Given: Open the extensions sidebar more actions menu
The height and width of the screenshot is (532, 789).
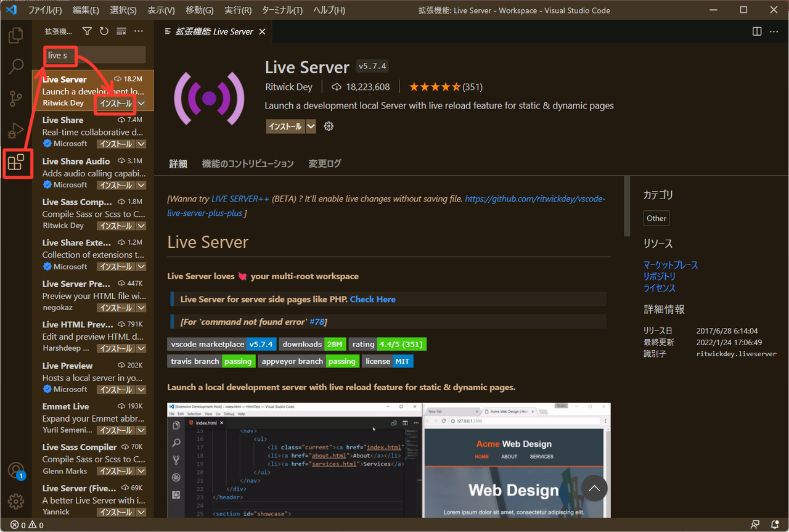Looking at the screenshot, I should [139, 31].
